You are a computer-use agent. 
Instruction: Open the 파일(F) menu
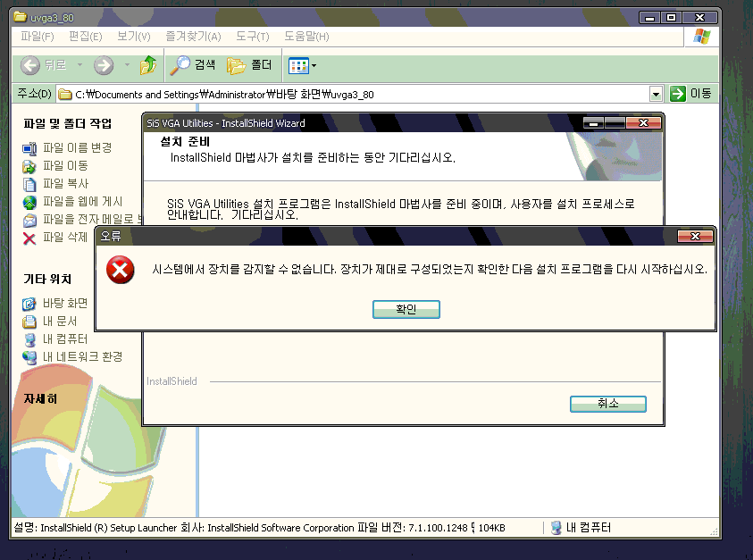(38, 37)
